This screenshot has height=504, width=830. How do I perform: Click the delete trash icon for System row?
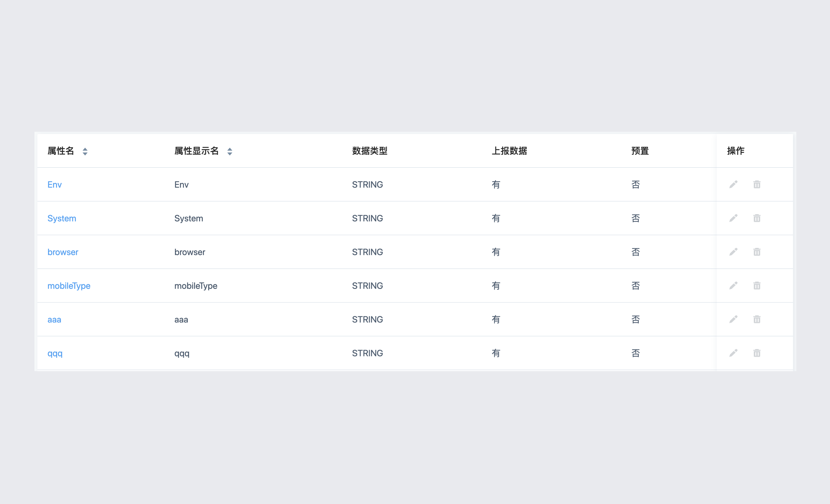(757, 218)
